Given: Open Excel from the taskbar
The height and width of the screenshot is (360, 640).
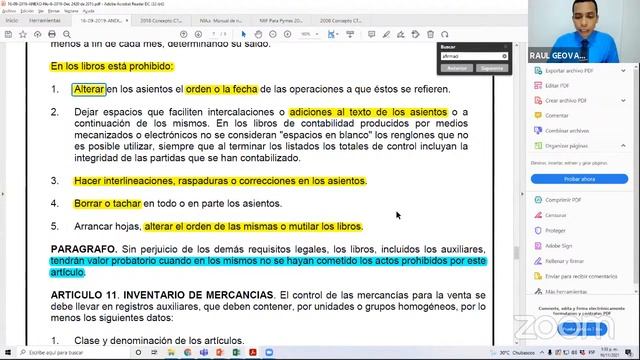Looking at the screenshot, I should (x=236, y=352).
